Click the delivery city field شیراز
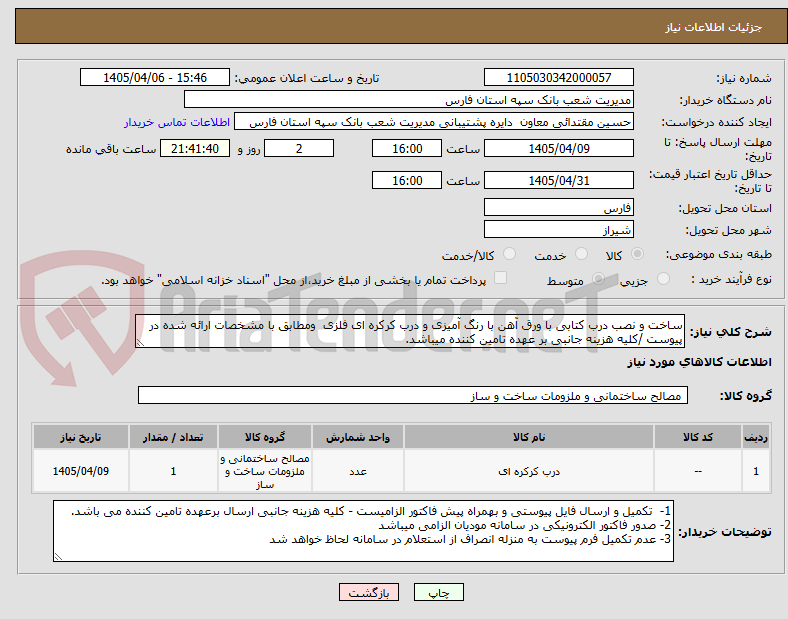Viewport: 788px width, 619px height. [x=558, y=229]
